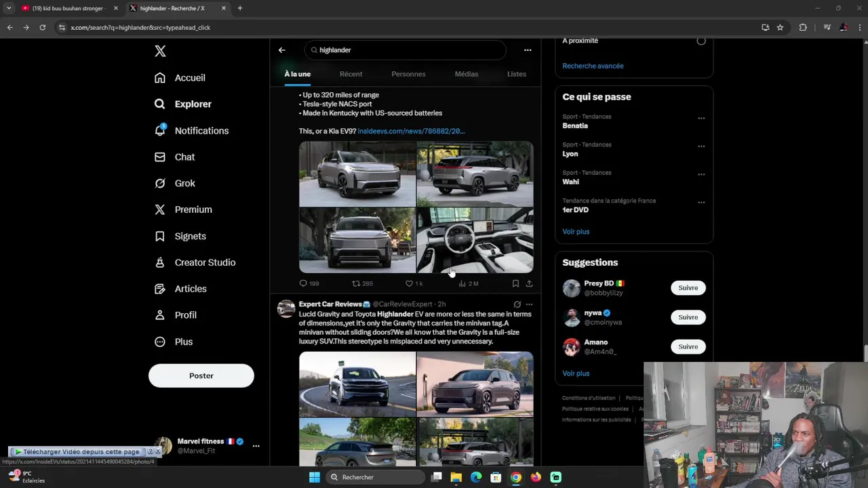The width and height of the screenshot is (868, 488).
Task: Open options for Wahi trend
Action: point(701,174)
